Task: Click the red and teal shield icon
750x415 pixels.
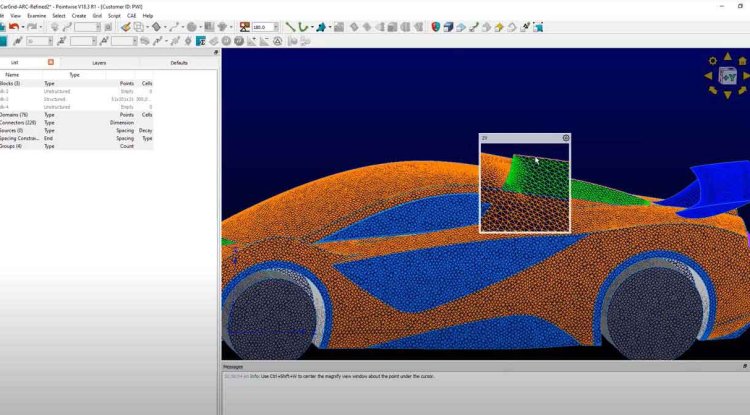Action: [435, 27]
